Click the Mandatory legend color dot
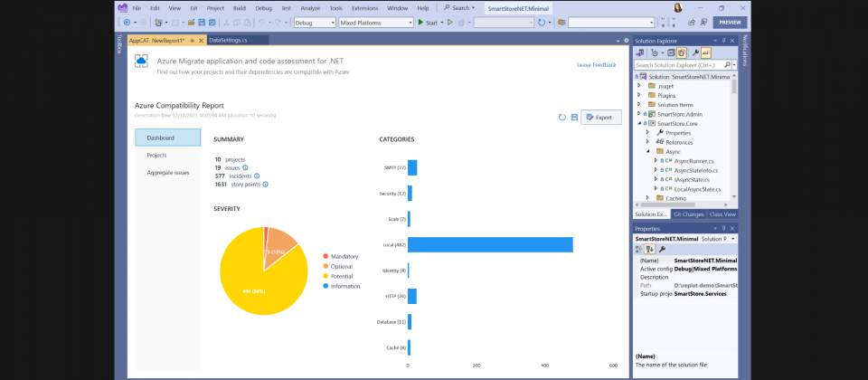The image size is (868, 380). coord(325,256)
